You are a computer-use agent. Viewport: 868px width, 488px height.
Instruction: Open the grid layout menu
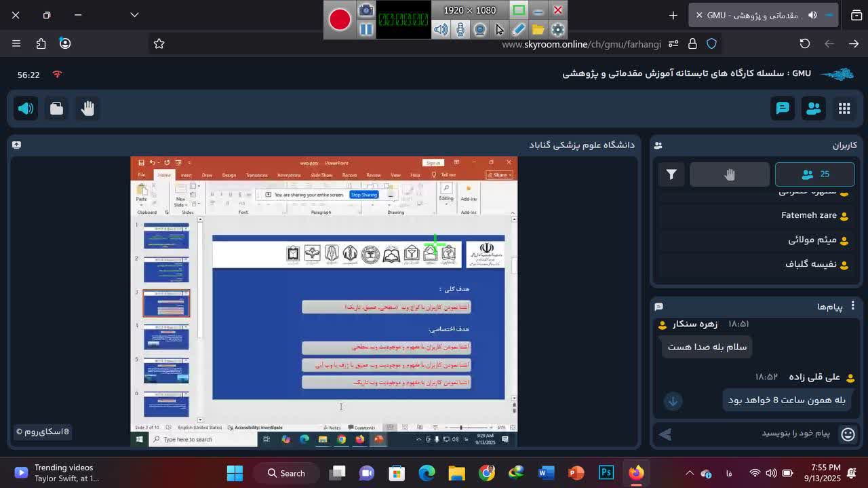(x=844, y=109)
